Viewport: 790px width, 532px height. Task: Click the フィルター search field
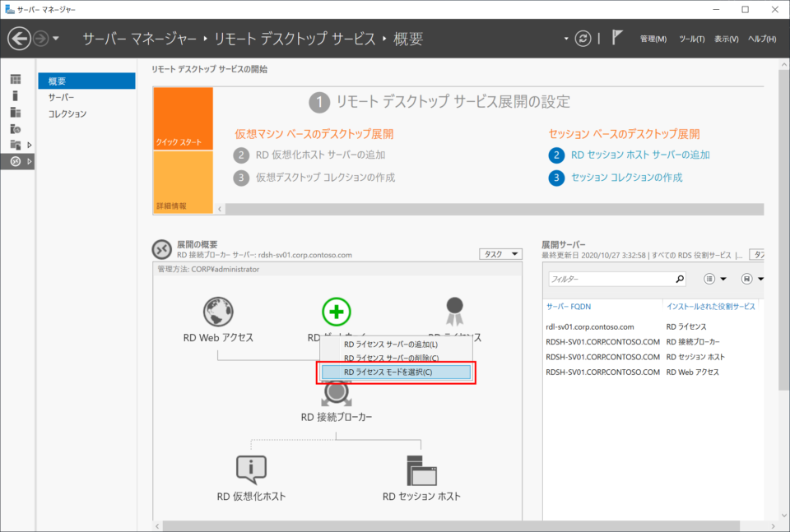tap(611, 279)
